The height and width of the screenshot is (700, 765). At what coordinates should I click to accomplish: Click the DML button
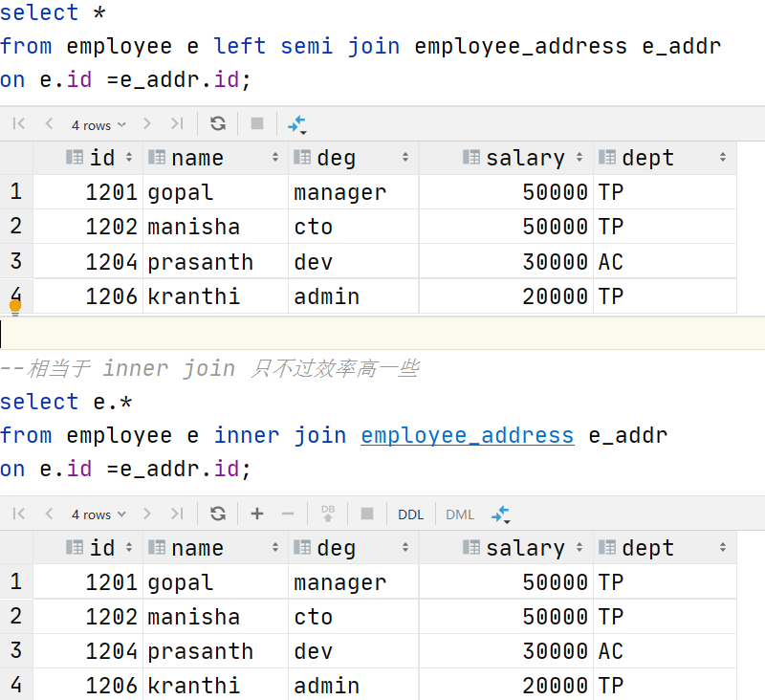[460, 514]
